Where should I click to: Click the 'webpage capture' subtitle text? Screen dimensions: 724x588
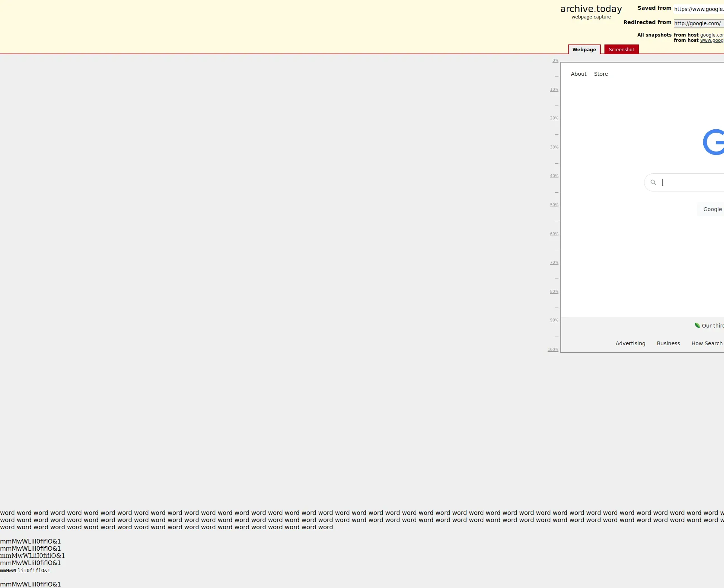(591, 17)
